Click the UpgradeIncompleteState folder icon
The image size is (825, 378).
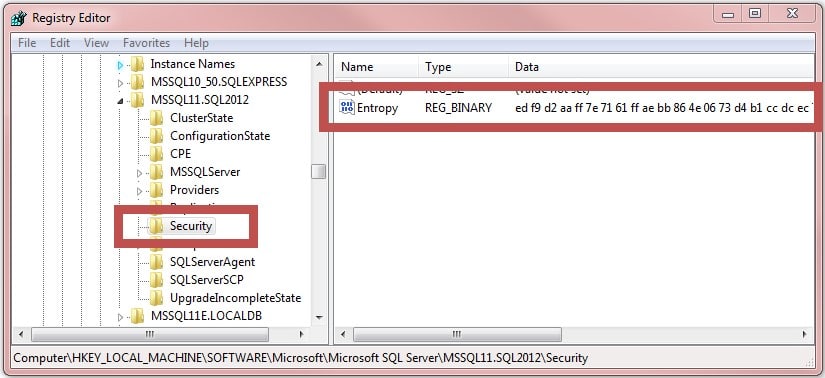[x=156, y=297]
